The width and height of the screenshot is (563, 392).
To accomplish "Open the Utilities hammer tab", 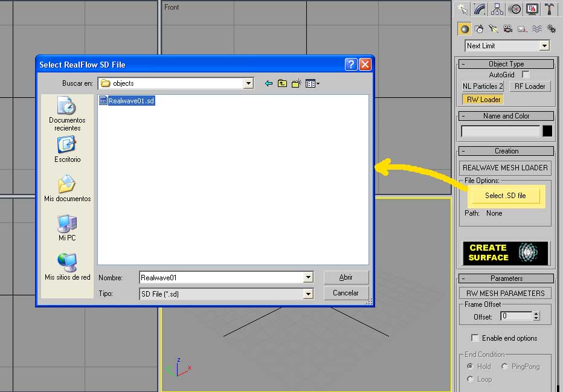I will [549, 9].
